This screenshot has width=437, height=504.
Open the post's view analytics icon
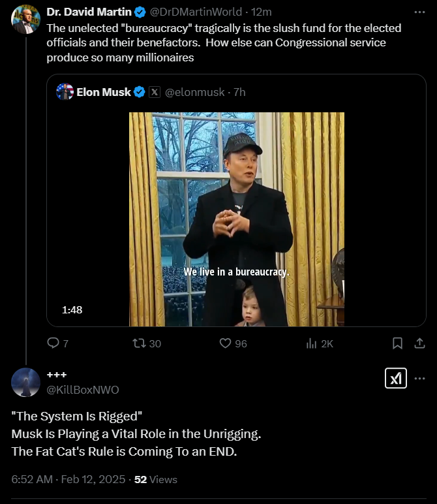[312, 343]
